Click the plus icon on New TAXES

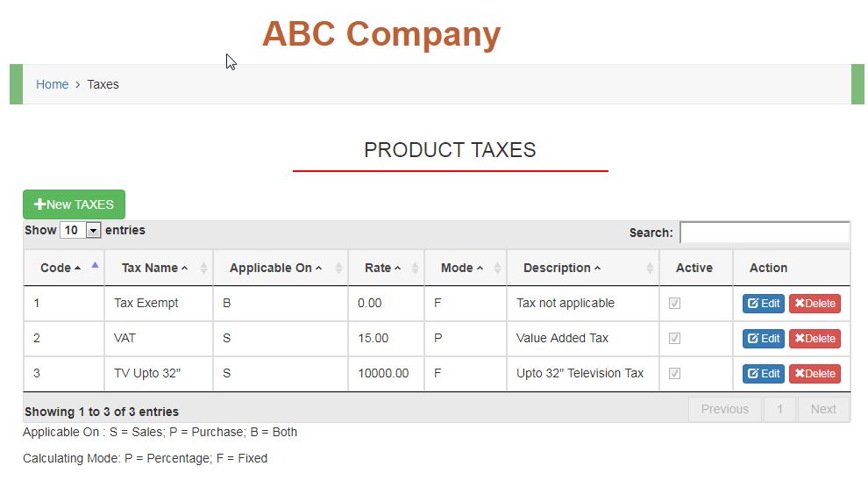[x=39, y=204]
